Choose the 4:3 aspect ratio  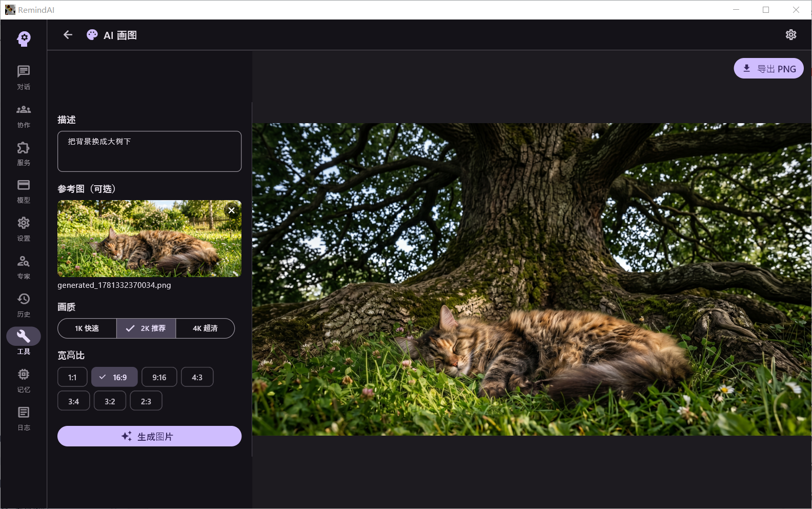click(197, 377)
